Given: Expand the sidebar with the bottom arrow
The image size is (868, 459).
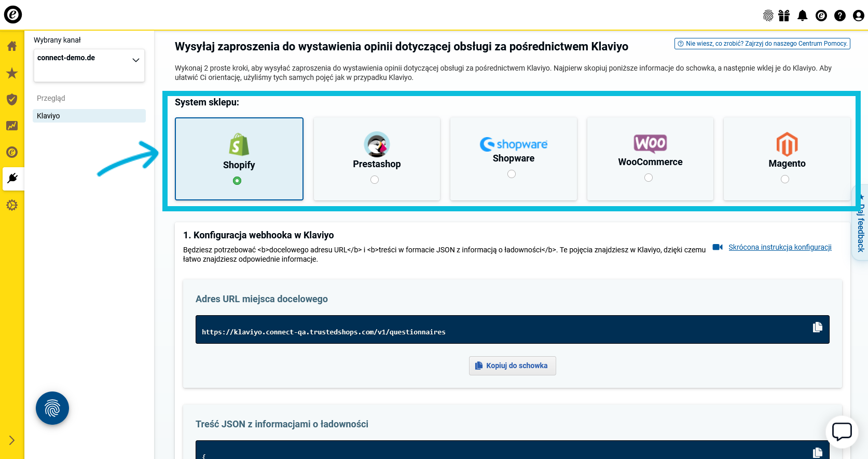Looking at the screenshot, I should pyautogui.click(x=12, y=440).
